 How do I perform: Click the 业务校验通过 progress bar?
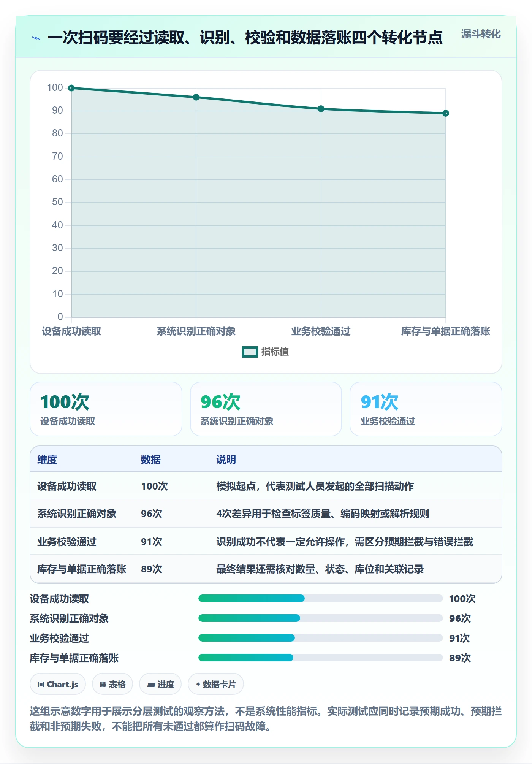click(321, 638)
